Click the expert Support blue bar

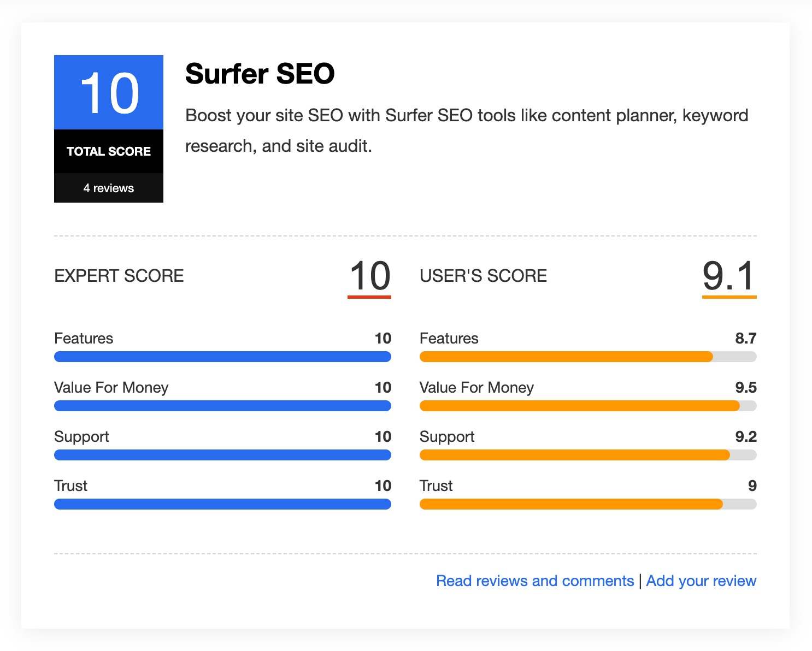tap(222, 455)
